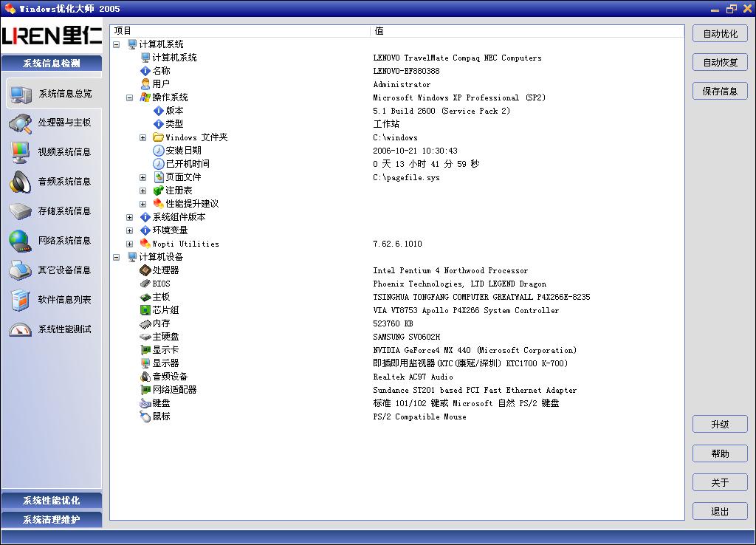Click the 操作系统 Windows flag icon
Image resolution: width=756 pixels, height=545 pixels.
[145, 97]
